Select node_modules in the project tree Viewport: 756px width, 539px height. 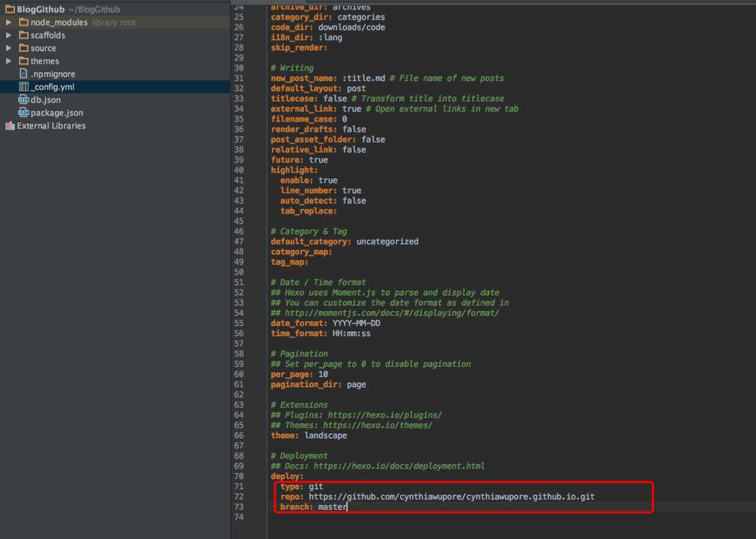coord(115,22)
